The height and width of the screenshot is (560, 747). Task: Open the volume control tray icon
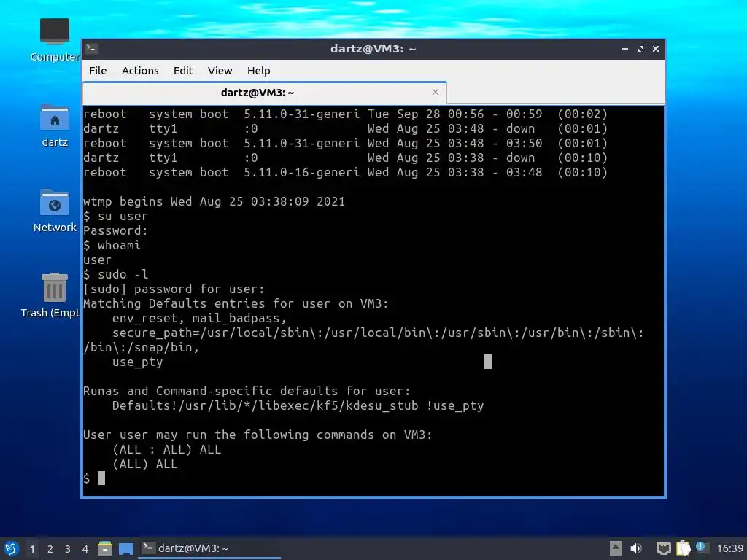click(636, 548)
